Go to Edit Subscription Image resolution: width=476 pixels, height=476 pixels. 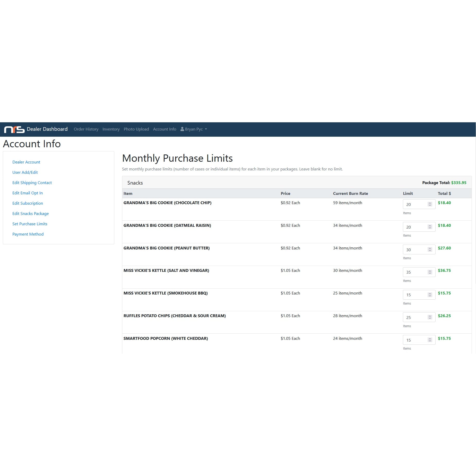(x=28, y=203)
